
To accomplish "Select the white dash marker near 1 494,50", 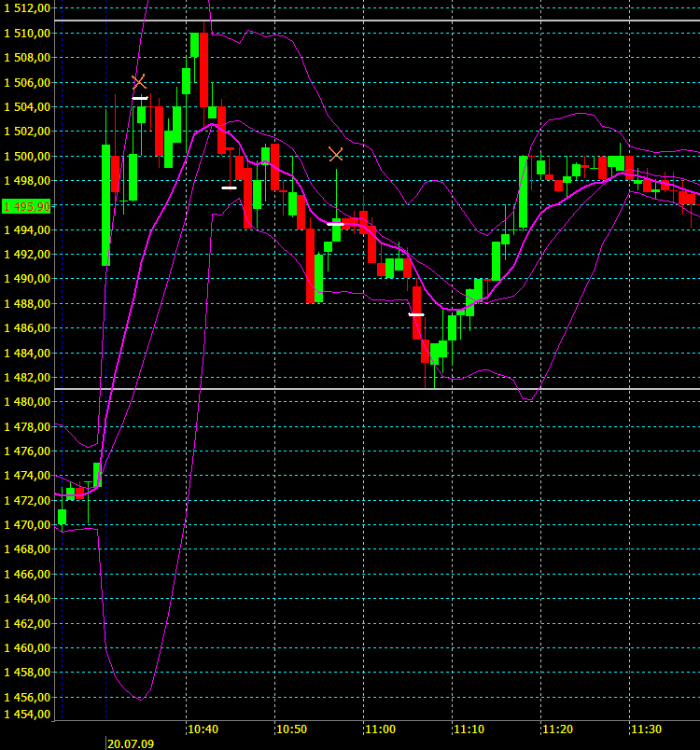I will (x=335, y=224).
